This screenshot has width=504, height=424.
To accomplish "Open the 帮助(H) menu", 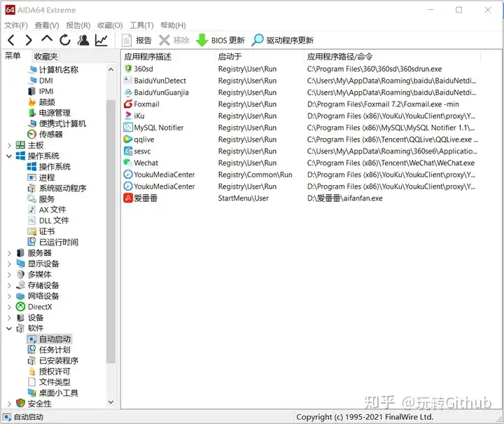I will (173, 25).
